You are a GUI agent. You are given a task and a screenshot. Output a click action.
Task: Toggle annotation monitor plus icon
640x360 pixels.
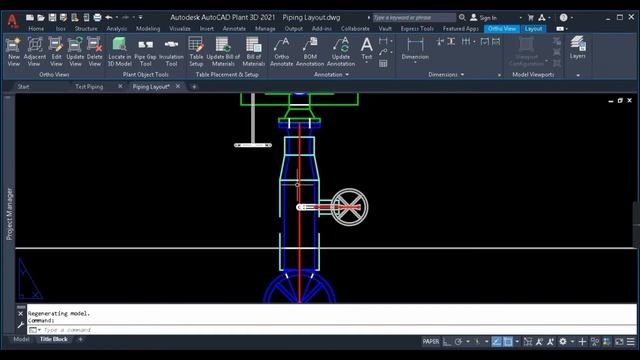pyautogui.click(x=582, y=342)
